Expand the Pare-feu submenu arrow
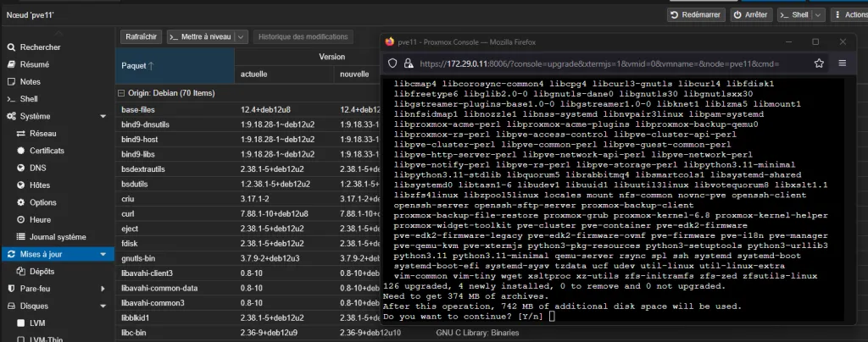 [x=103, y=289]
